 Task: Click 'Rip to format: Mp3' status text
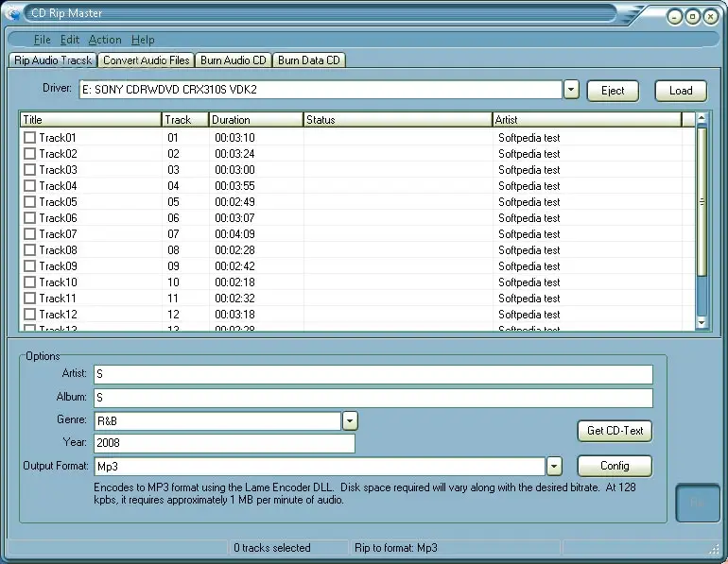tap(396, 548)
